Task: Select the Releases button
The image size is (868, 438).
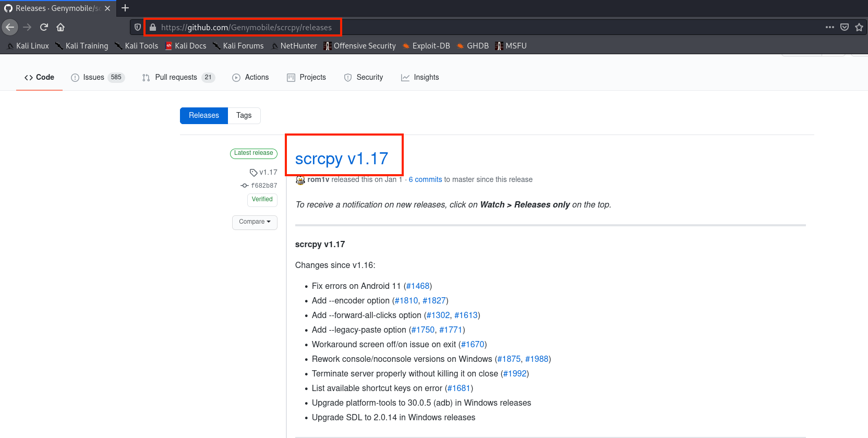Action: click(204, 115)
